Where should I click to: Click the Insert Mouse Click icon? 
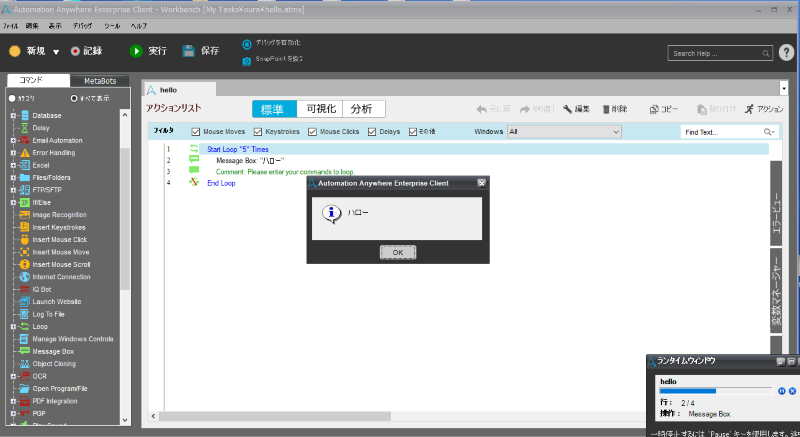(24, 240)
